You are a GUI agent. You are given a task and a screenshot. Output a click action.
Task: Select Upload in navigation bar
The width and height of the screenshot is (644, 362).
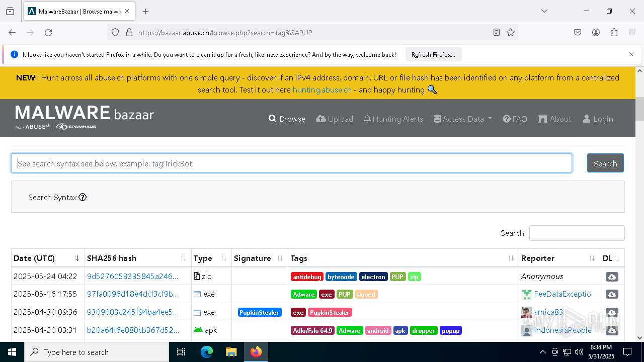pyautogui.click(x=335, y=119)
